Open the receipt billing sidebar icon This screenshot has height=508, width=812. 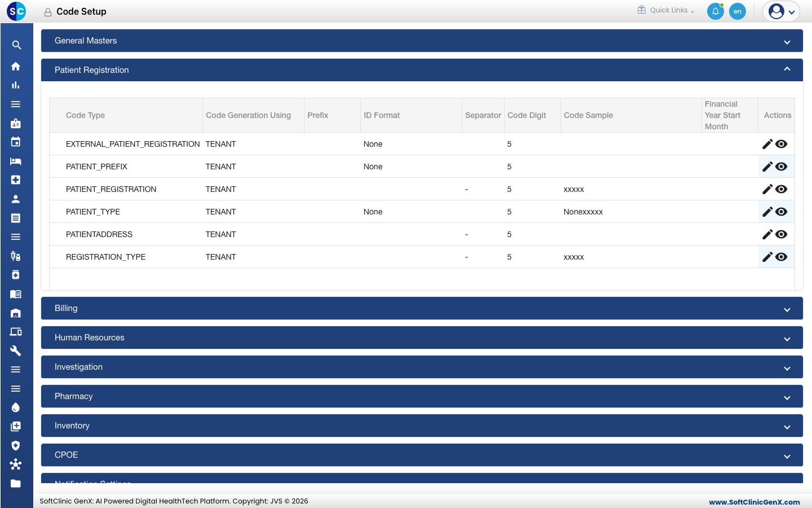16,218
